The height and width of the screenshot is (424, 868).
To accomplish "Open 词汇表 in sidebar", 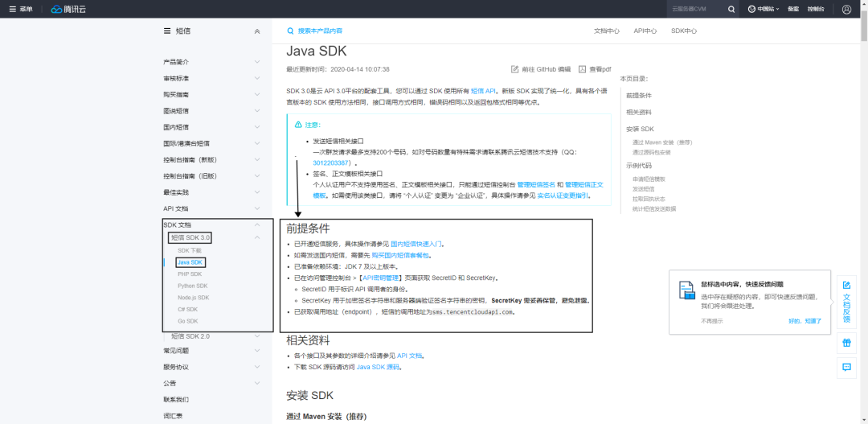I will click(173, 416).
